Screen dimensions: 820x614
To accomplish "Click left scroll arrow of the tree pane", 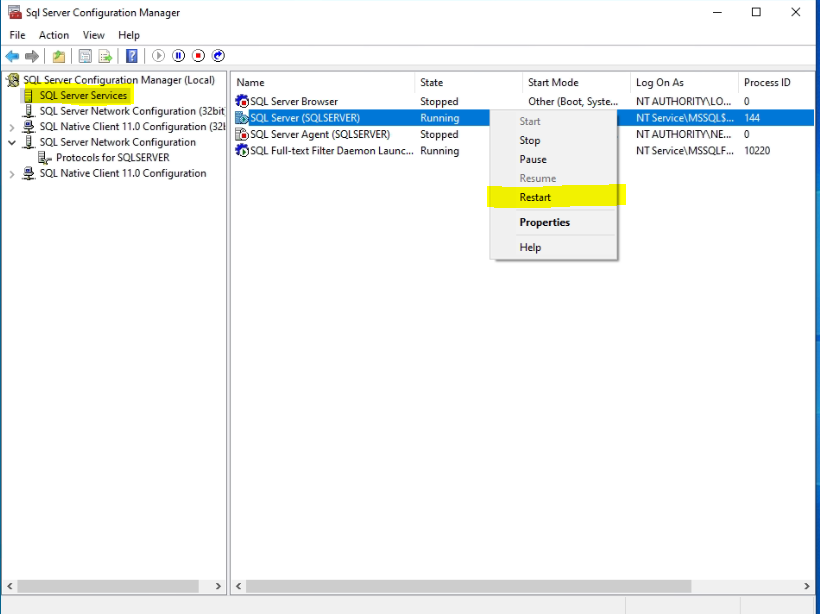I will [9, 586].
